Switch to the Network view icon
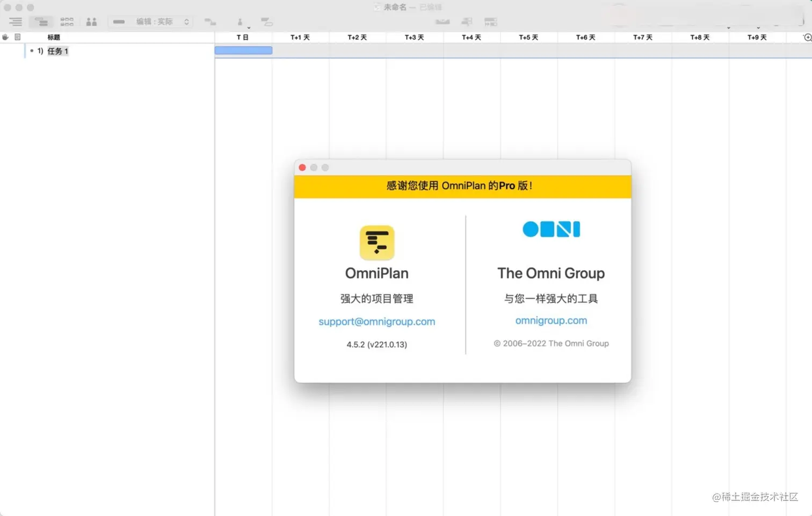 pyautogui.click(x=67, y=21)
